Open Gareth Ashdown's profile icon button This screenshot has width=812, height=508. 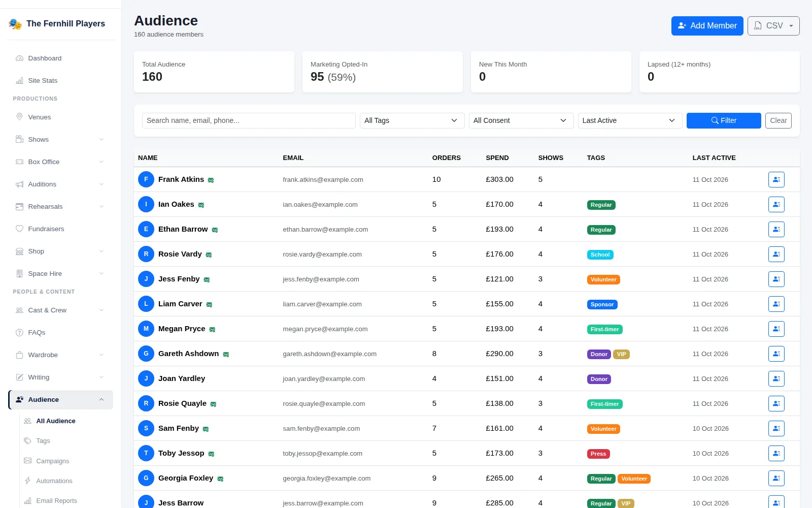pyautogui.click(x=776, y=354)
